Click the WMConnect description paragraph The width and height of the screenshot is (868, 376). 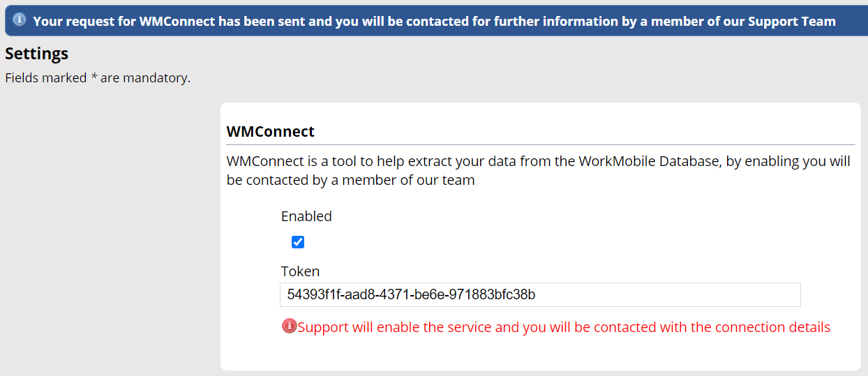click(538, 170)
